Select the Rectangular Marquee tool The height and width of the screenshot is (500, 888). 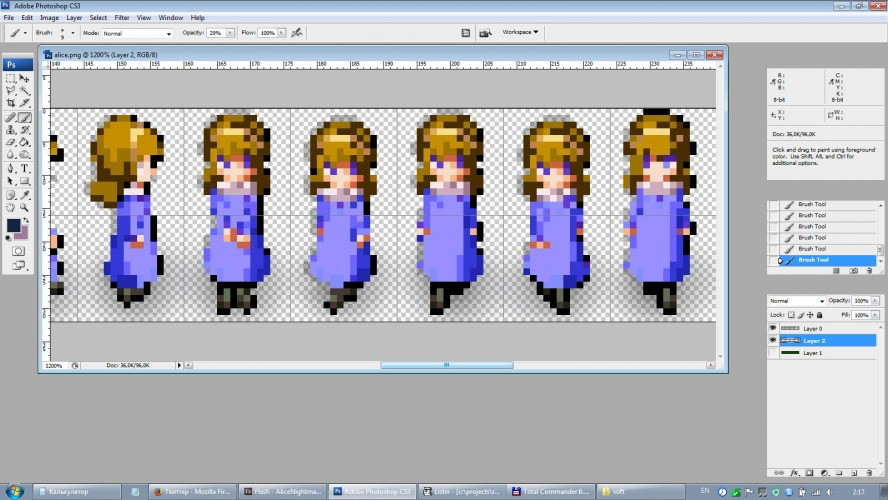pos(11,78)
